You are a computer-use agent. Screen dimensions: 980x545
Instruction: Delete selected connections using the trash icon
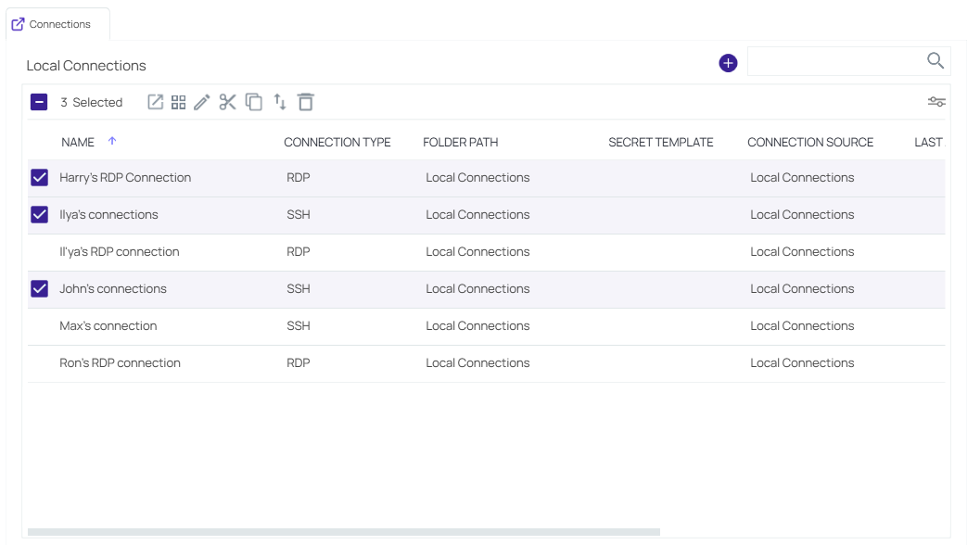(306, 102)
